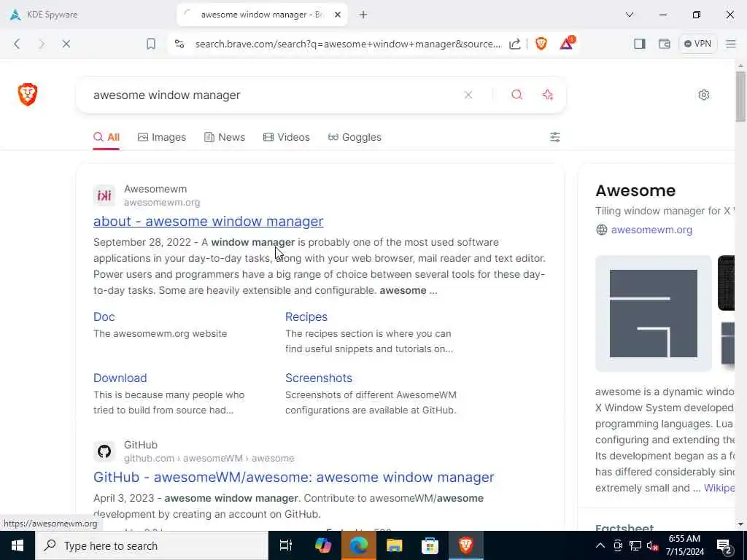Open Task View on taskbar

coord(286,545)
